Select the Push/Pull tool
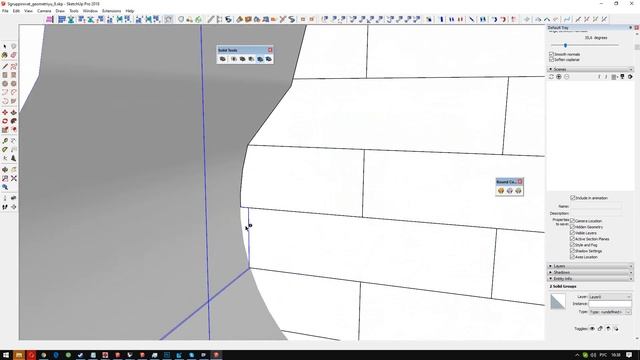Viewport: 640px width, 360px height. [13, 112]
